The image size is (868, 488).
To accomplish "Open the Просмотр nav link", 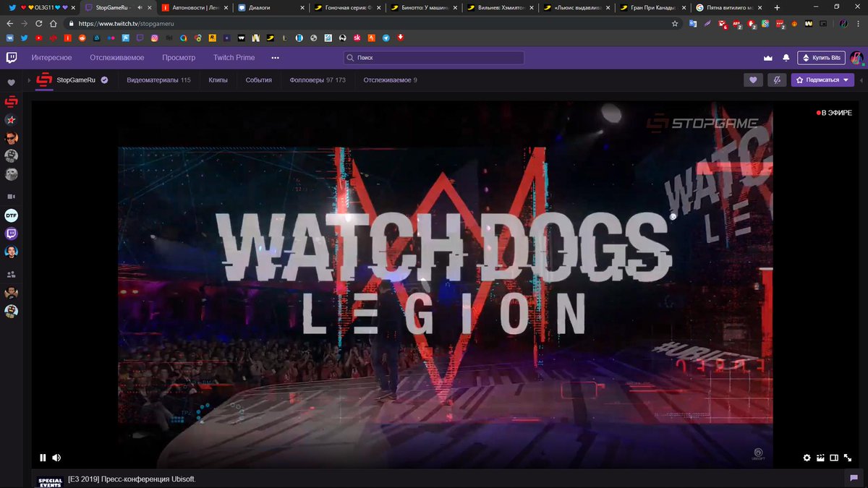I will click(x=179, y=57).
